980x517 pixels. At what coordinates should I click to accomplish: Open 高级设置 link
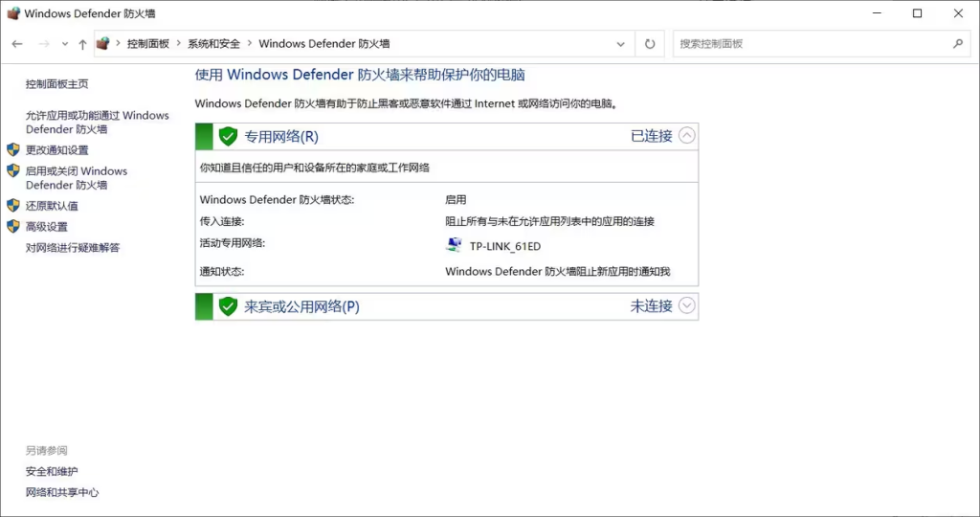46,227
